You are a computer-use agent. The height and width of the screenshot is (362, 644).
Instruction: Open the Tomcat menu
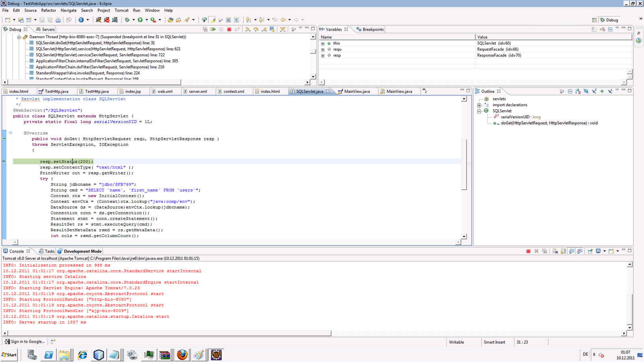122,10
